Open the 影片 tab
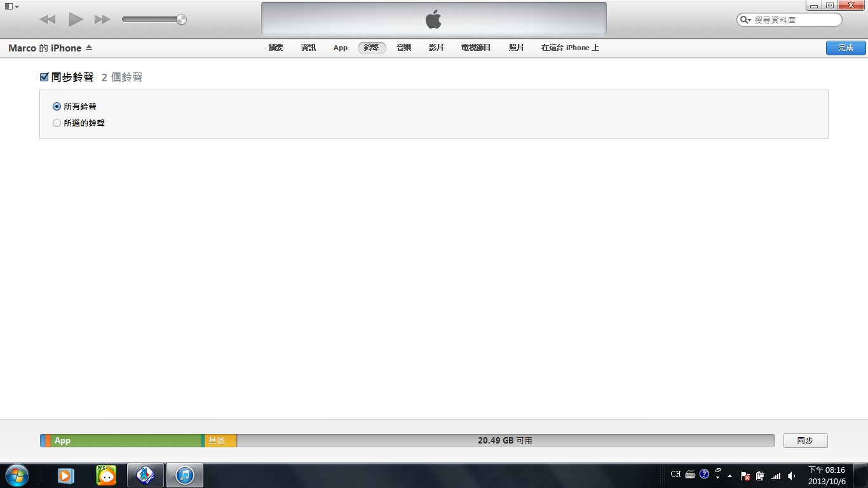 coord(436,48)
